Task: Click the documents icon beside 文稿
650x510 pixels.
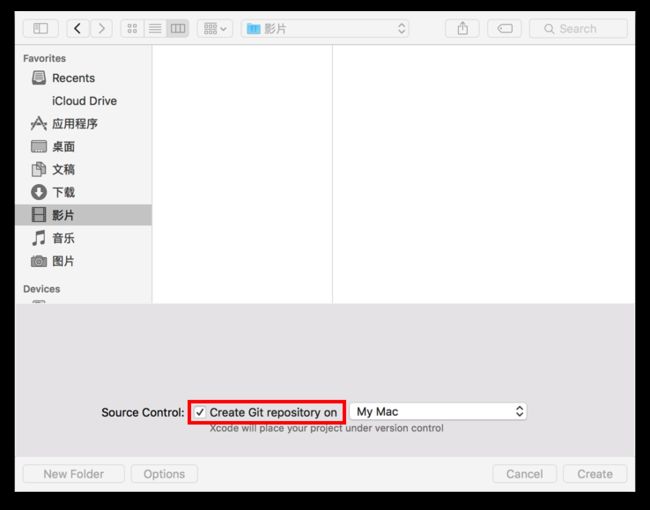Action: pyautogui.click(x=39, y=169)
